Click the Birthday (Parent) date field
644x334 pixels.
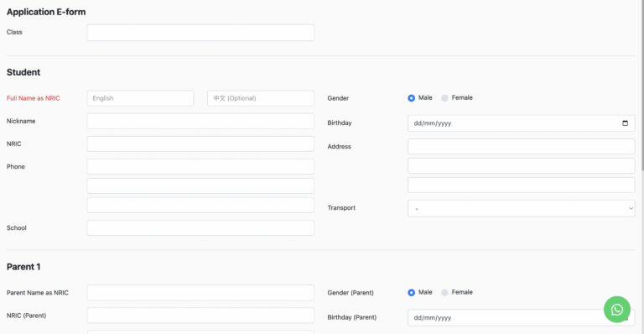pyautogui.click(x=522, y=317)
